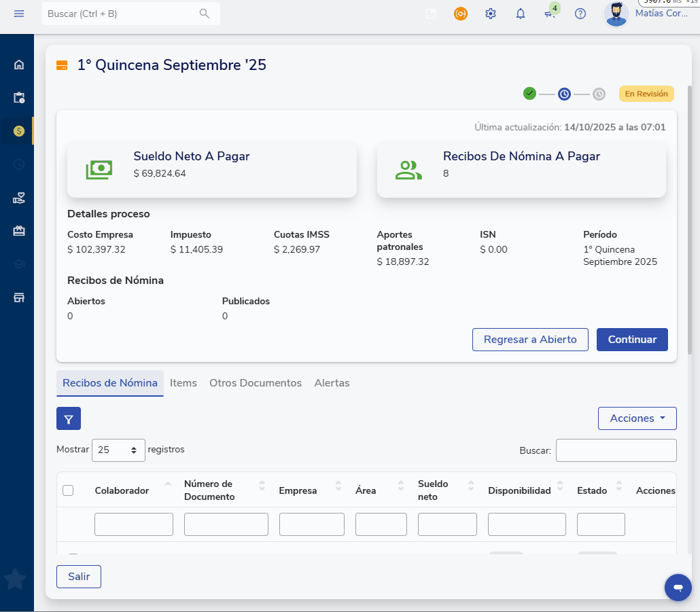Click the help question mark icon
Viewport: 700px width, 612px height.
click(580, 14)
